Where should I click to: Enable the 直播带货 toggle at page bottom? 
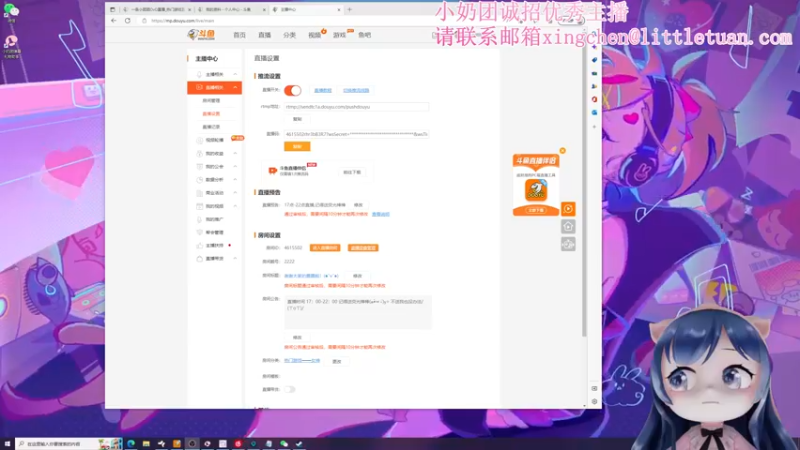pos(289,389)
